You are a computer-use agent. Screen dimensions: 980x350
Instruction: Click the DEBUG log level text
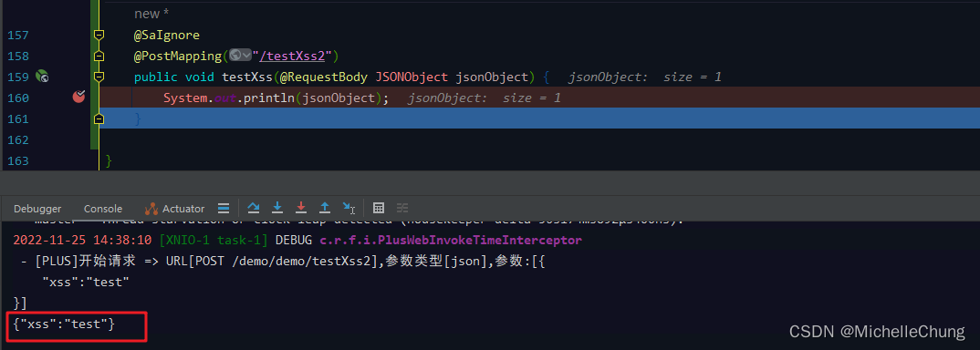coord(295,241)
